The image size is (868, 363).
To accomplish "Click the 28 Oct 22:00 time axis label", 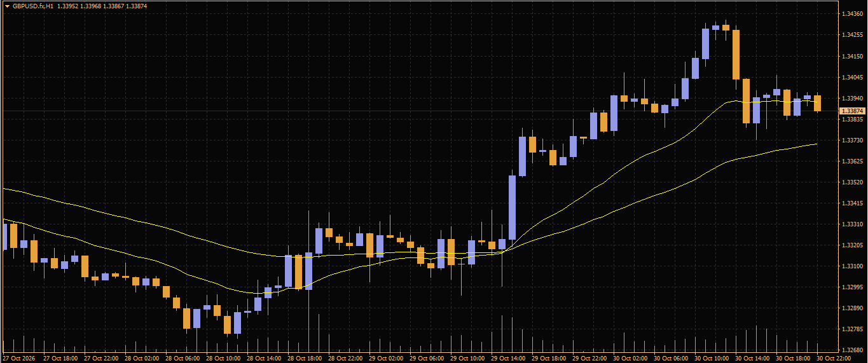I will [x=346, y=359].
